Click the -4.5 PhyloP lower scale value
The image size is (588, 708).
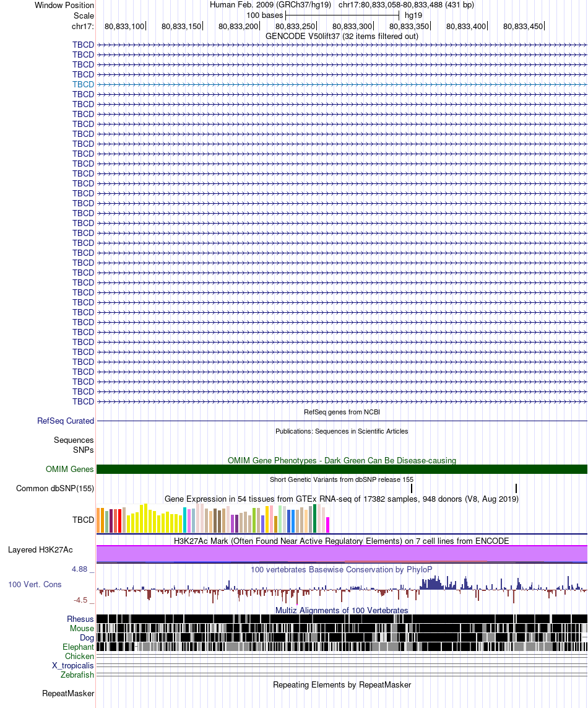[80, 600]
